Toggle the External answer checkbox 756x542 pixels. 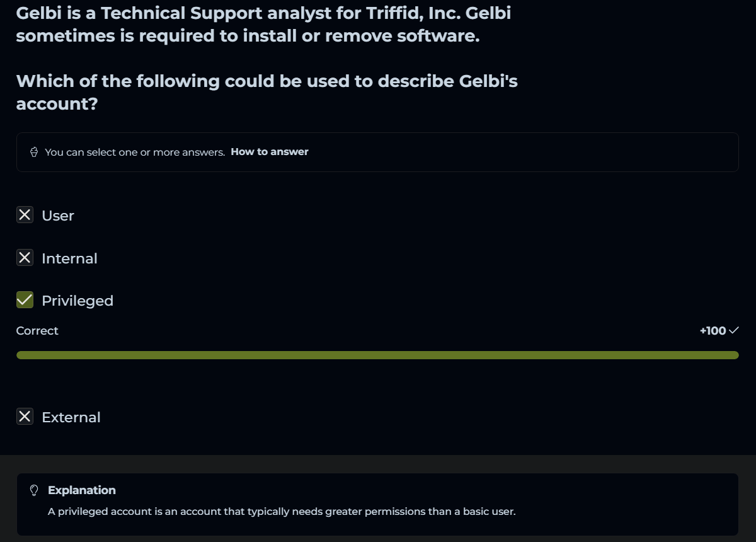click(25, 417)
